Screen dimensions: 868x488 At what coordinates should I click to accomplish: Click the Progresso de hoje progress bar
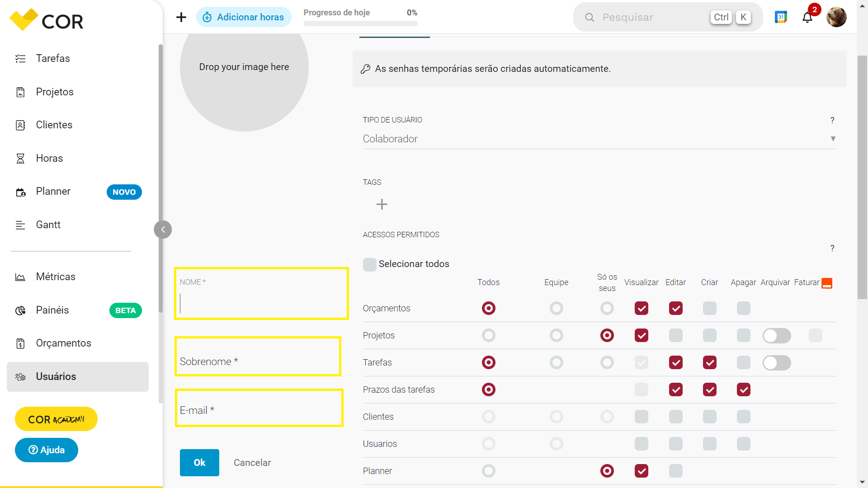[x=360, y=23]
